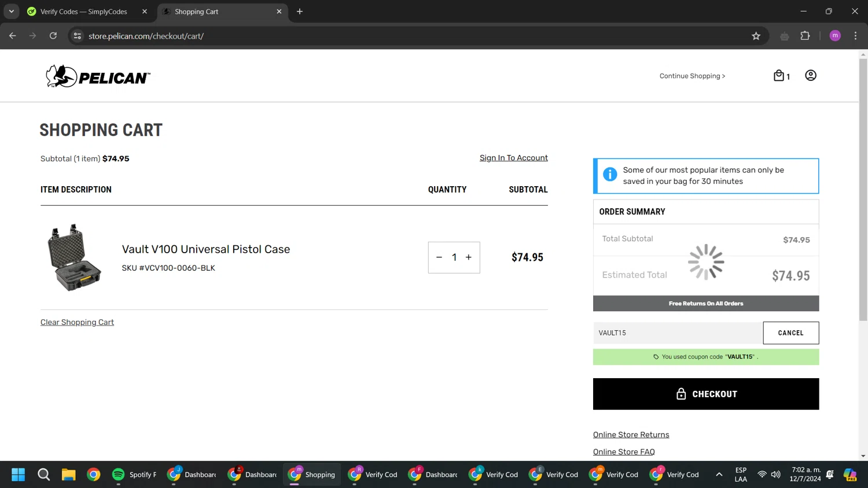Image resolution: width=868 pixels, height=488 pixels.
Task: Open the Online Store Returns link
Action: coord(631,435)
